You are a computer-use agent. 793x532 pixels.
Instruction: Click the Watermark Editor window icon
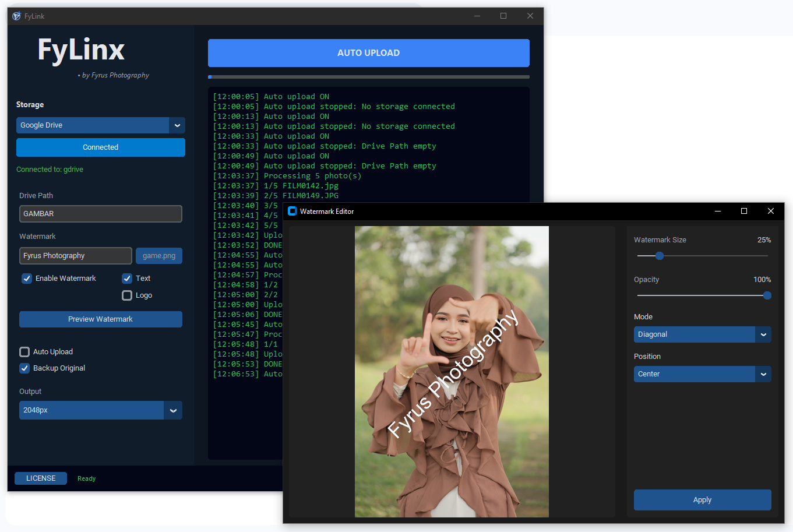pyautogui.click(x=292, y=211)
